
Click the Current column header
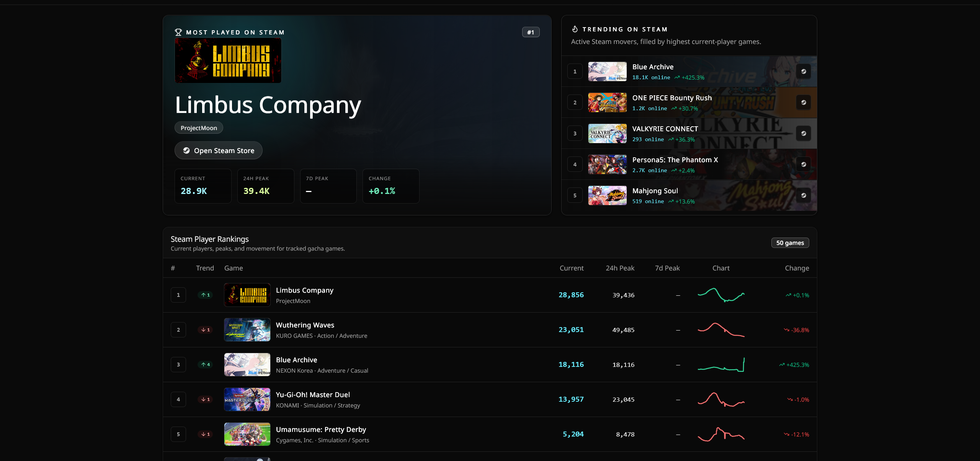572,268
